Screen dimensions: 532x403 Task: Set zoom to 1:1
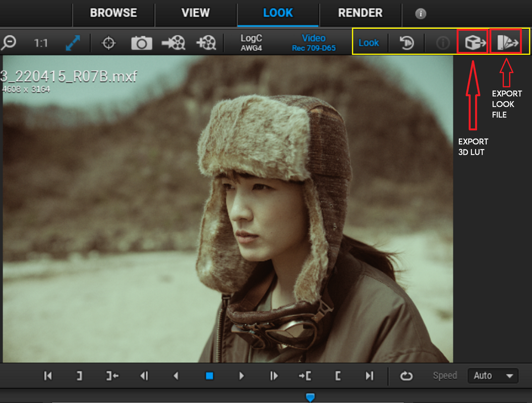coord(41,43)
